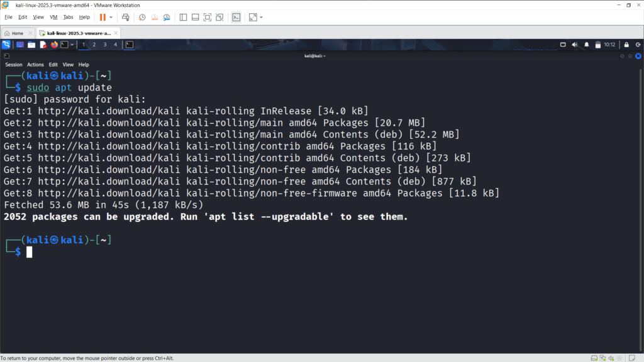644x362 pixels.
Task: Expand the stretch guest view dropdown arrow
Action: click(x=261, y=17)
